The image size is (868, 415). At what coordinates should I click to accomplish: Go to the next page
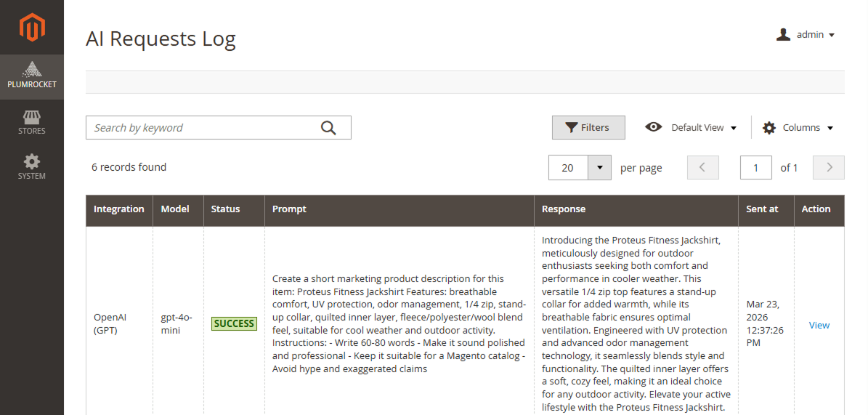pos(829,167)
